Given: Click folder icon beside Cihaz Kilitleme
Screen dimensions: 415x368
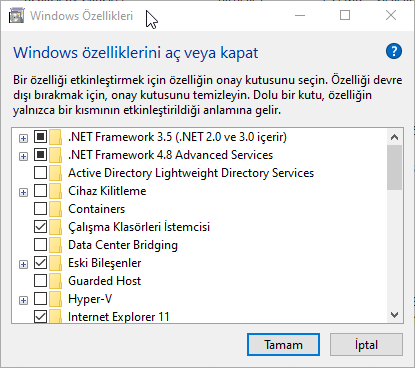Looking at the screenshot, I should 55,191.
